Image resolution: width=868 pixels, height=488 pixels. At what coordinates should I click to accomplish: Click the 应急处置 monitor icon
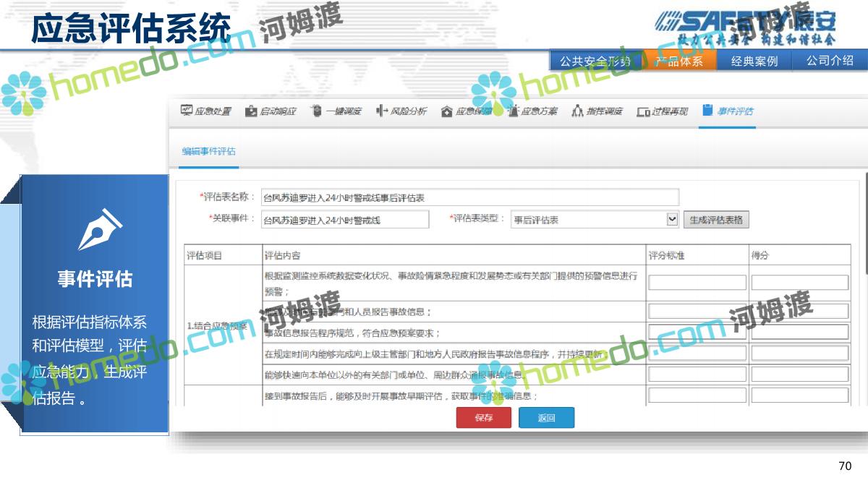[186, 111]
